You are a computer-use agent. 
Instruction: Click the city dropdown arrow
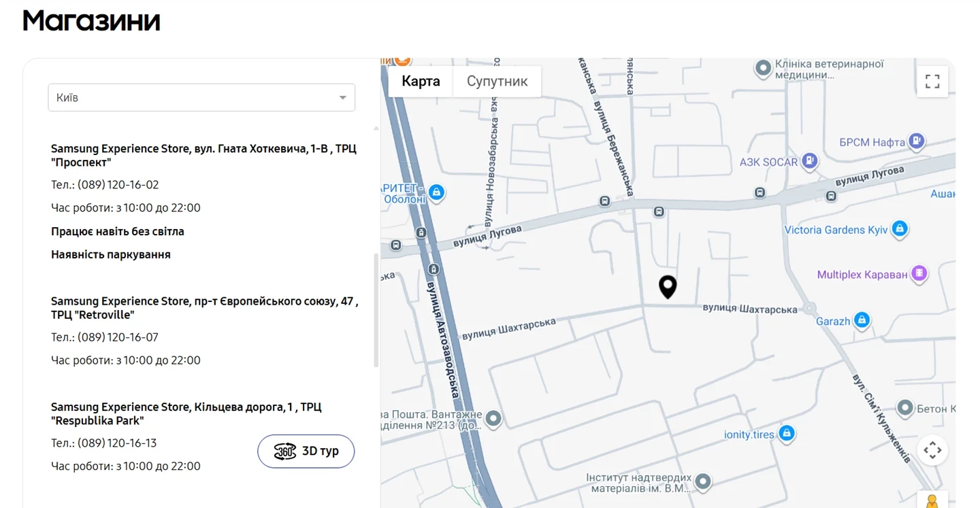point(343,98)
